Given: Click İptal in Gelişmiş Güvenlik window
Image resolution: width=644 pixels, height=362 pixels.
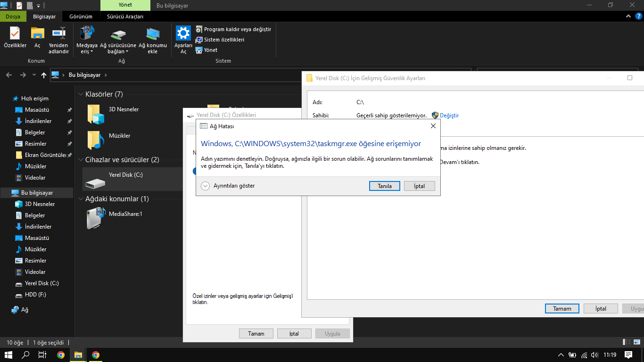Looking at the screenshot, I should tap(601, 309).
